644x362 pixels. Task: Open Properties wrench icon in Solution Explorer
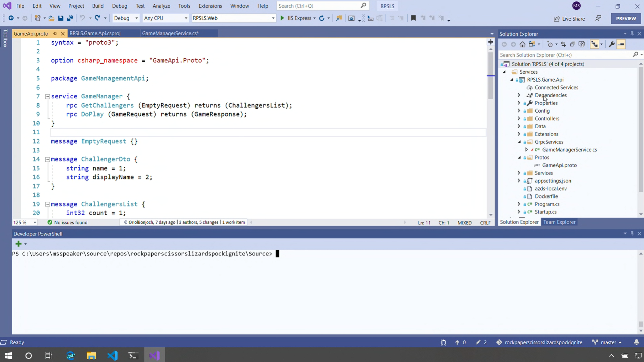click(612, 44)
